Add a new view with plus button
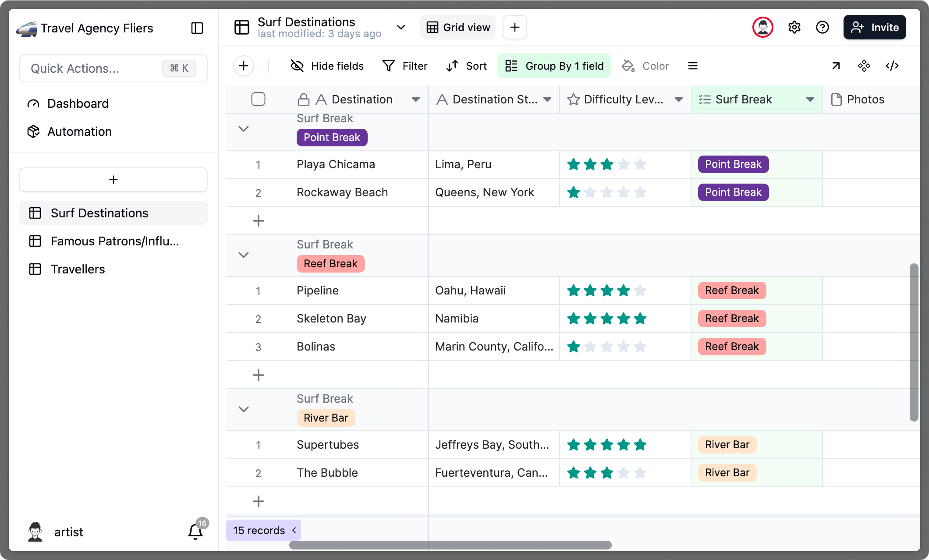The height and width of the screenshot is (560, 929). point(515,27)
